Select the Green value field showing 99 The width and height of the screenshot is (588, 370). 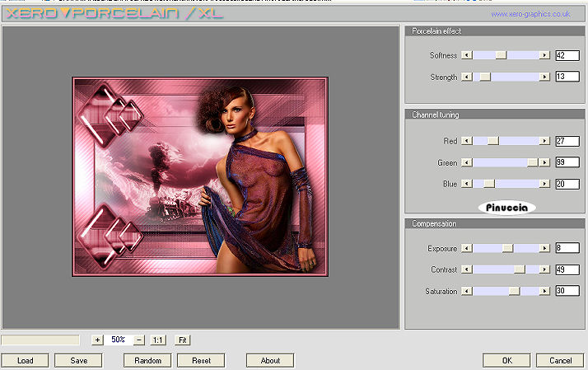(x=567, y=162)
